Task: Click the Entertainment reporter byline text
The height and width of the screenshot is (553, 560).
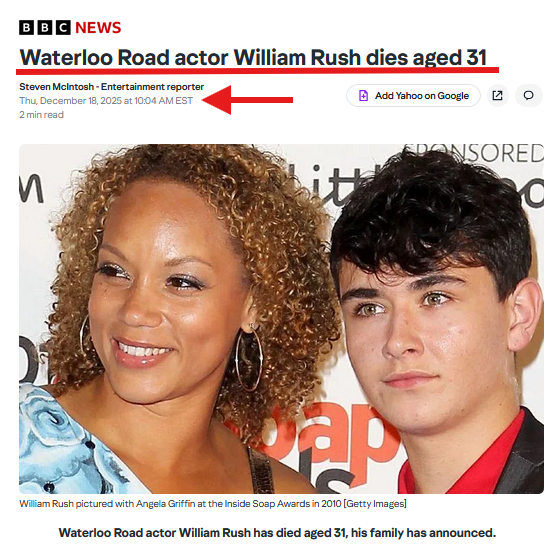Action: pyautogui.click(x=152, y=87)
